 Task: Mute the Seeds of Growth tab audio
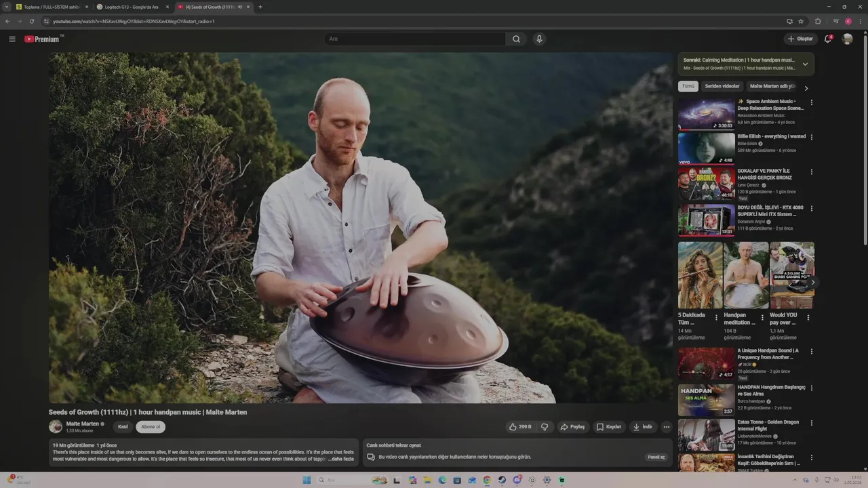pos(240,7)
